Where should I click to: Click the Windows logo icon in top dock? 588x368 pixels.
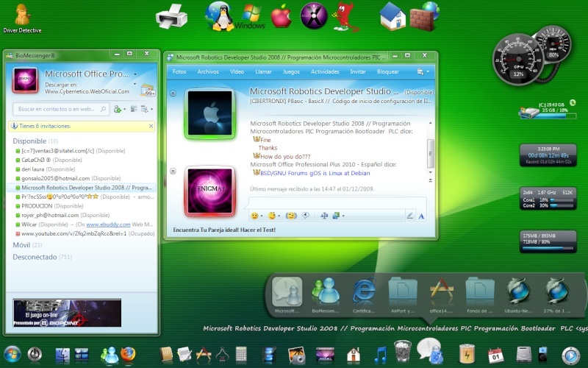coord(250,17)
